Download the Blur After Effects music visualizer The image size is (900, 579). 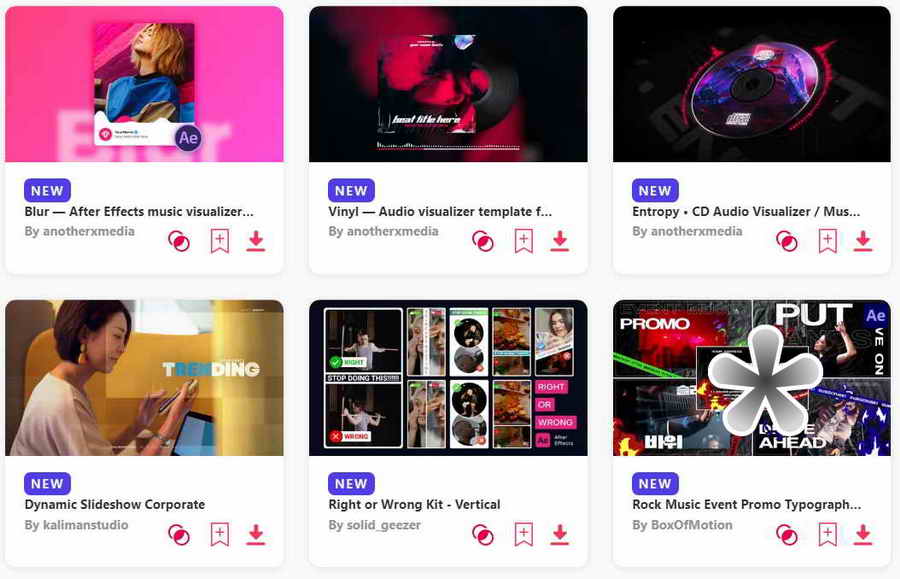pyautogui.click(x=256, y=241)
